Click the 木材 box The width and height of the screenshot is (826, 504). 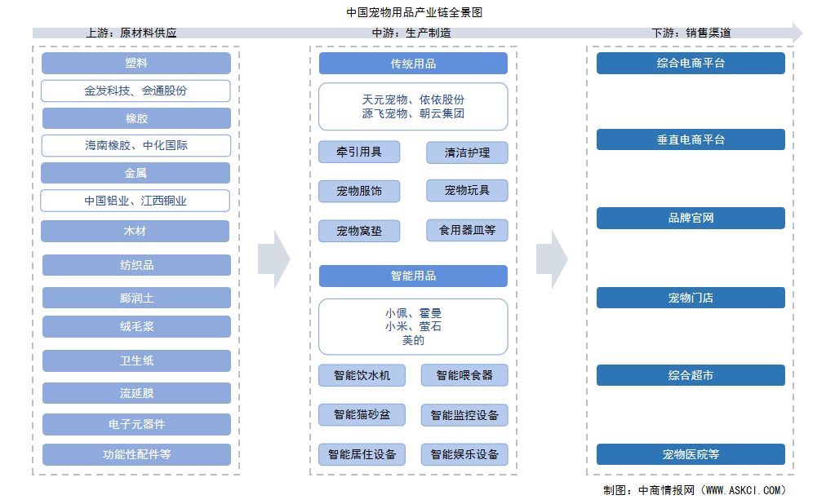click(135, 231)
